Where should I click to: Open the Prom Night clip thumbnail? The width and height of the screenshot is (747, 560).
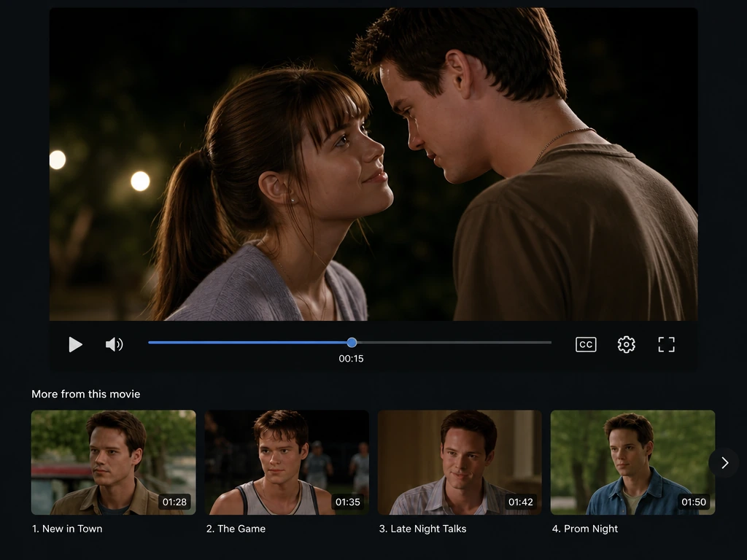632,462
